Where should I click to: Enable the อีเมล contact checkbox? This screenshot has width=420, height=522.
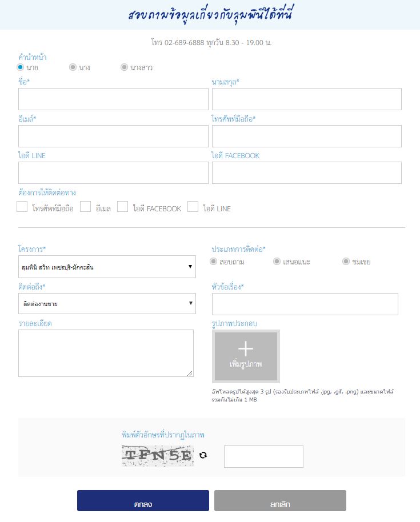[x=86, y=207]
